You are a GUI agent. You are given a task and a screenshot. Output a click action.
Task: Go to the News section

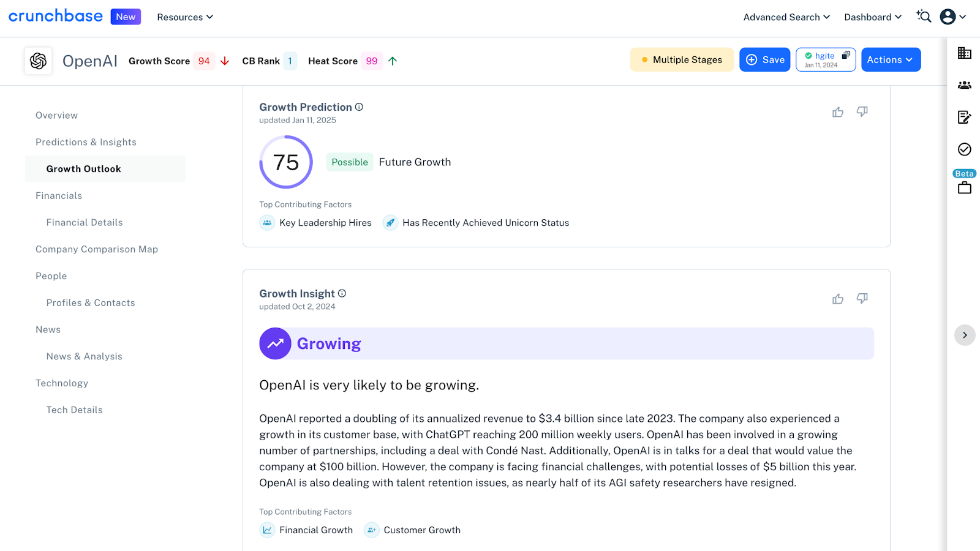(x=48, y=329)
